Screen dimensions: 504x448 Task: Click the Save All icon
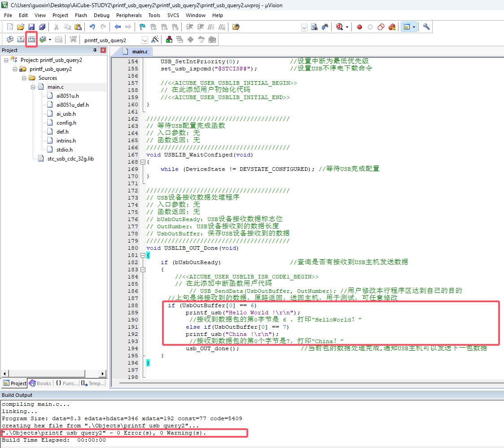point(42,27)
